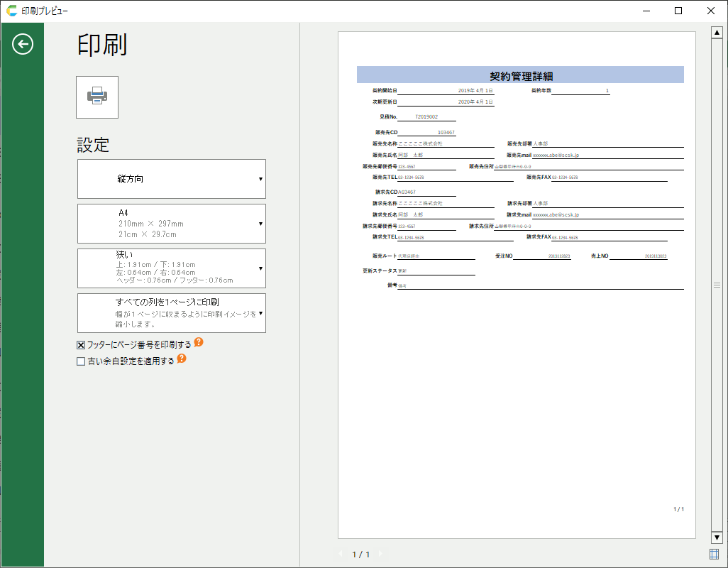The image size is (728, 568).
Task: Toggle the show margins icon at bottom right
Action: [715, 554]
